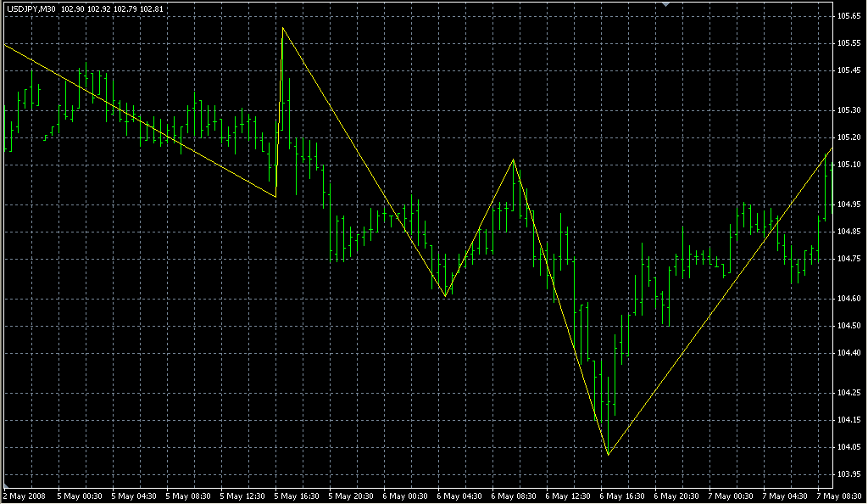
Task: Click the 103.95 price scale label
Action: (x=849, y=474)
